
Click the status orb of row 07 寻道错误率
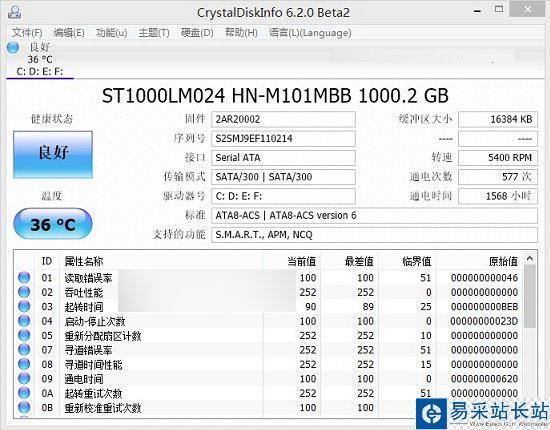coord(24,350)
